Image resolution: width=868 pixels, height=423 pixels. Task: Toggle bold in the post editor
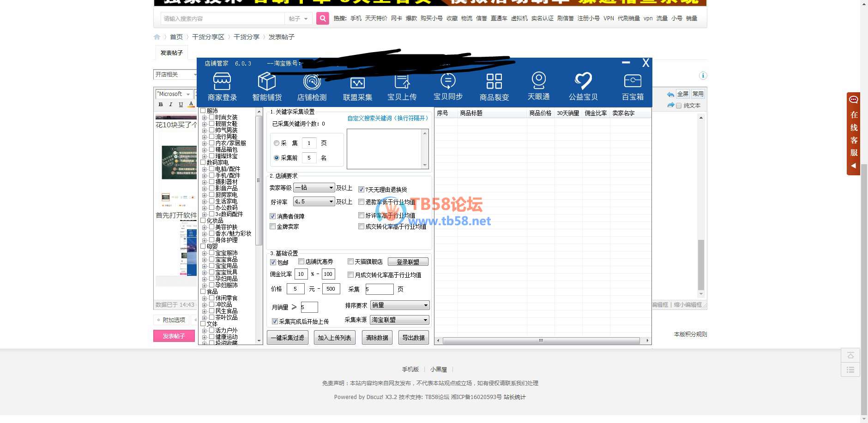pos(161,105)
